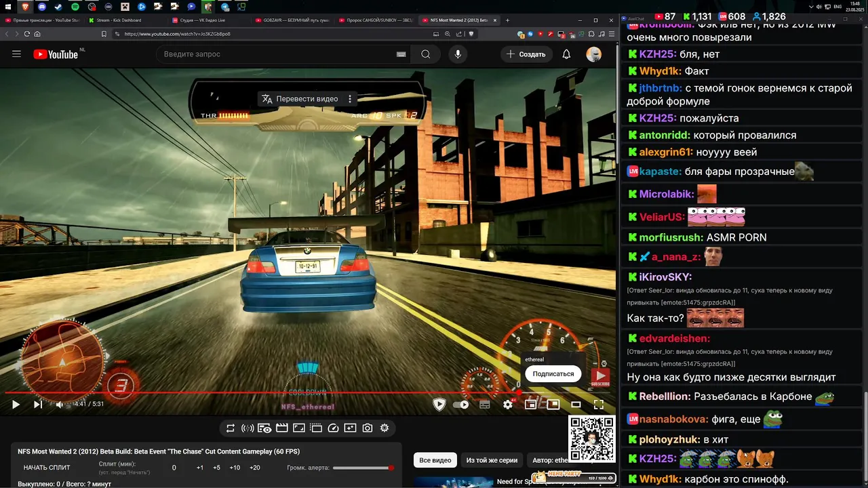Click the loop icon in the enhancer toolbar

(x=231, y=428)
